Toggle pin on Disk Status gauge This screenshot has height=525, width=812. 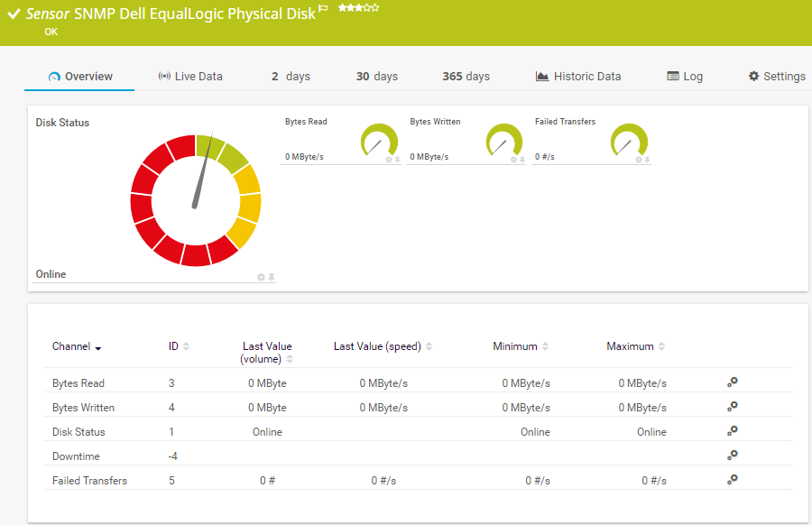pos(271,277)
